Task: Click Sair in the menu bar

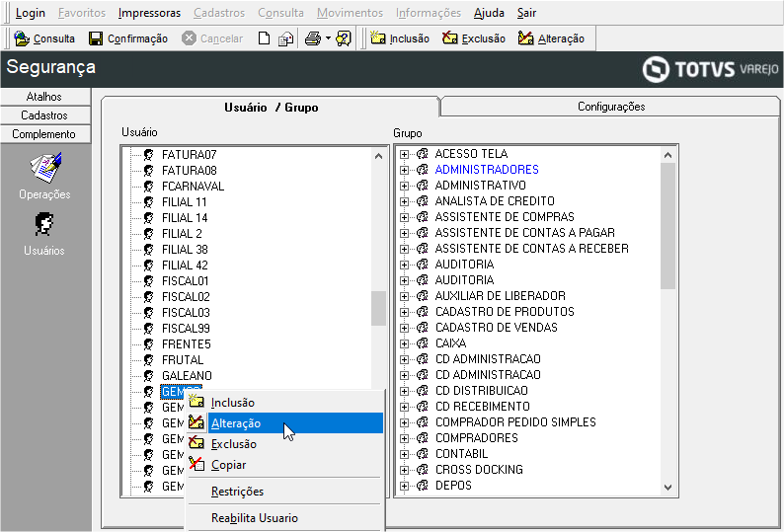Action: 526,13
